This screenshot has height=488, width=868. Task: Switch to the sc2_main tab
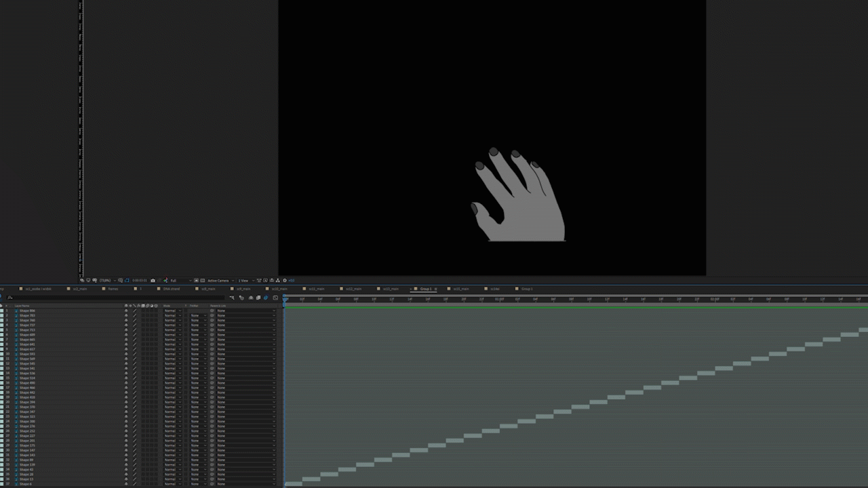pyautogui.click(x=80, y=289)
